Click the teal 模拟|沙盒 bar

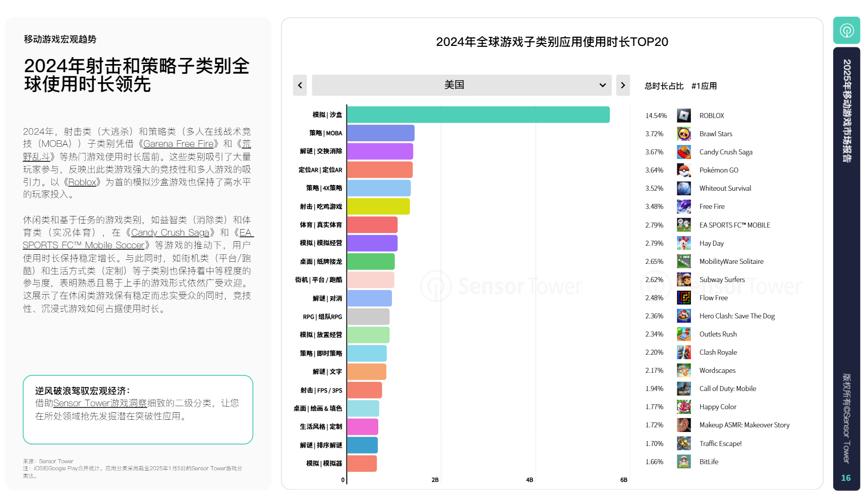(478, 115)
